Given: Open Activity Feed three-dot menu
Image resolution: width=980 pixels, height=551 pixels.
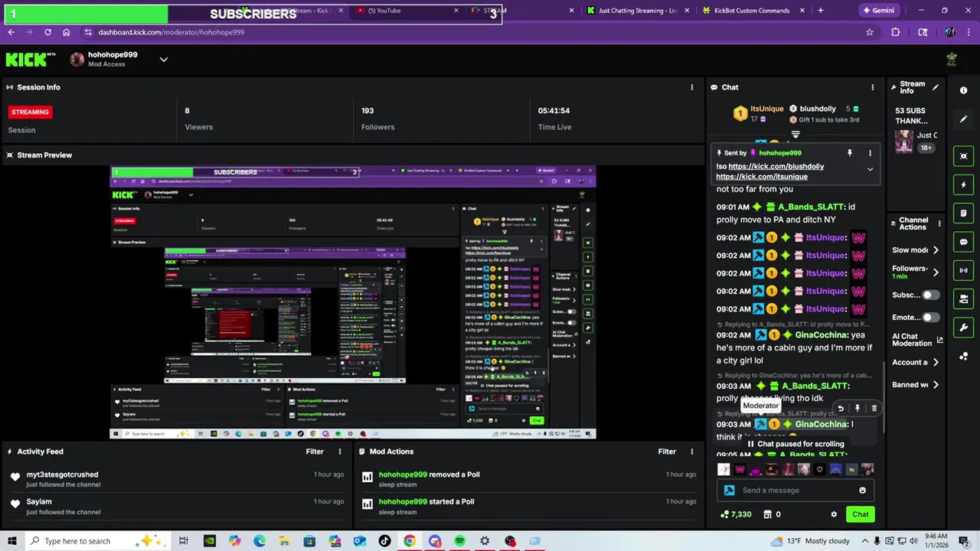Looking at the screenshot, I should click(x=339, y=452).
